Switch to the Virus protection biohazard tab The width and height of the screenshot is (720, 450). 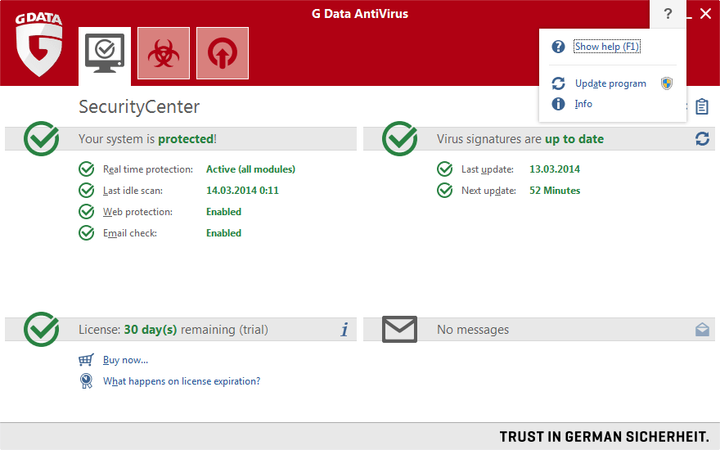pos(163,53)
